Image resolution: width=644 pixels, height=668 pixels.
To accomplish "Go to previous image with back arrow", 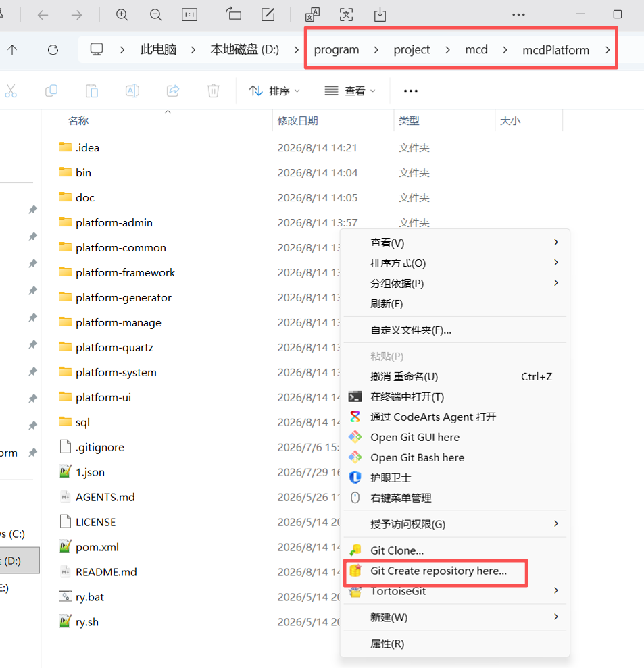I will click(43, 16).
